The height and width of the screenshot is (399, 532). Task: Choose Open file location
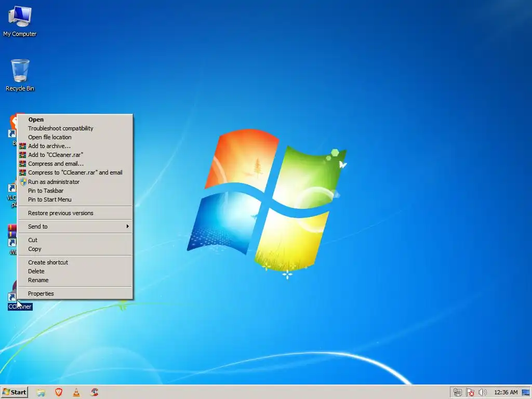tap(75, 137)
